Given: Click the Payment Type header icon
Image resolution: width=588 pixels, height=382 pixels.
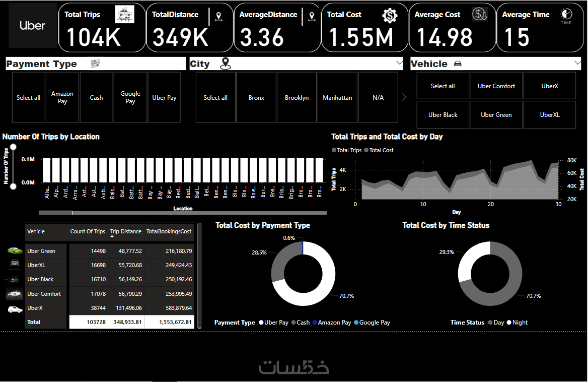Looking at the screenshot, I should click(x=96, y=63).
